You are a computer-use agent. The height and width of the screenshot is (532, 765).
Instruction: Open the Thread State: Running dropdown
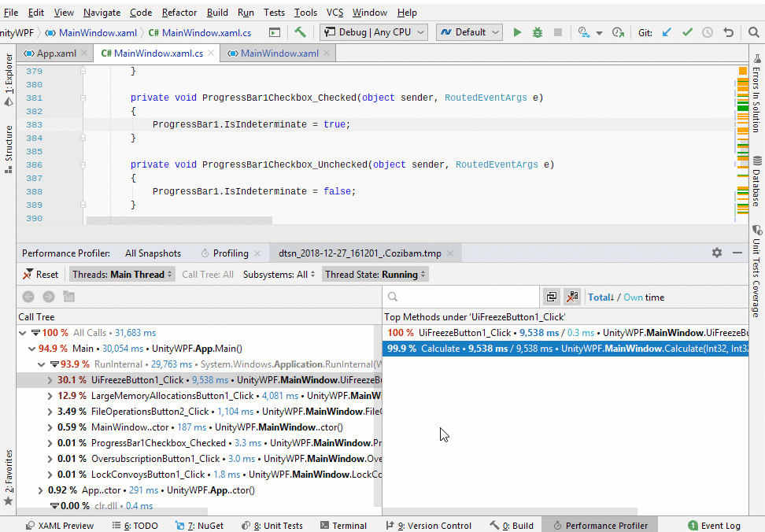point(375,274)
